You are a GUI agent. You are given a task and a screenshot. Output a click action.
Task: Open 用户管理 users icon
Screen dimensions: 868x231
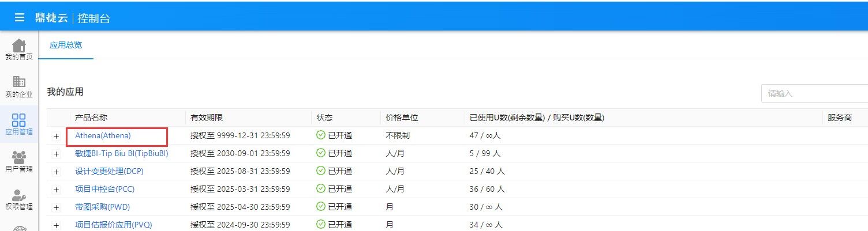(x=19, y=157)
